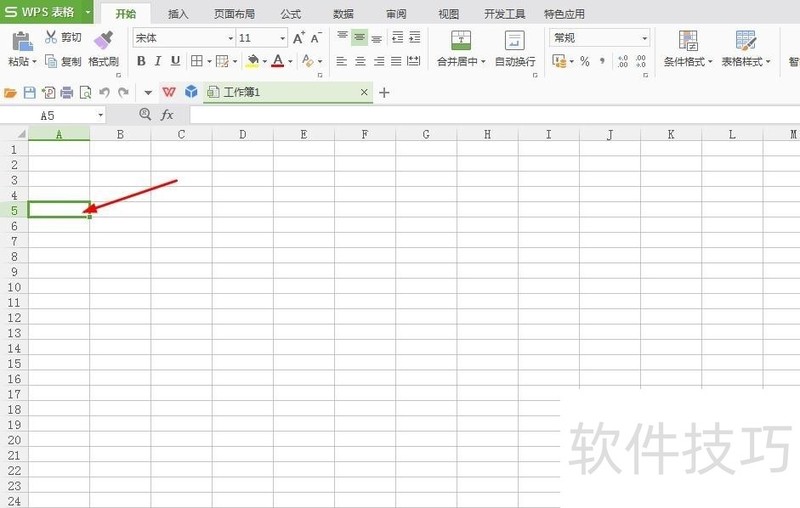Image resolution: width=800 pixels, height=508 pixels.
Task: Open Merge and Center dropdown arrow
Action: (483, 62)
